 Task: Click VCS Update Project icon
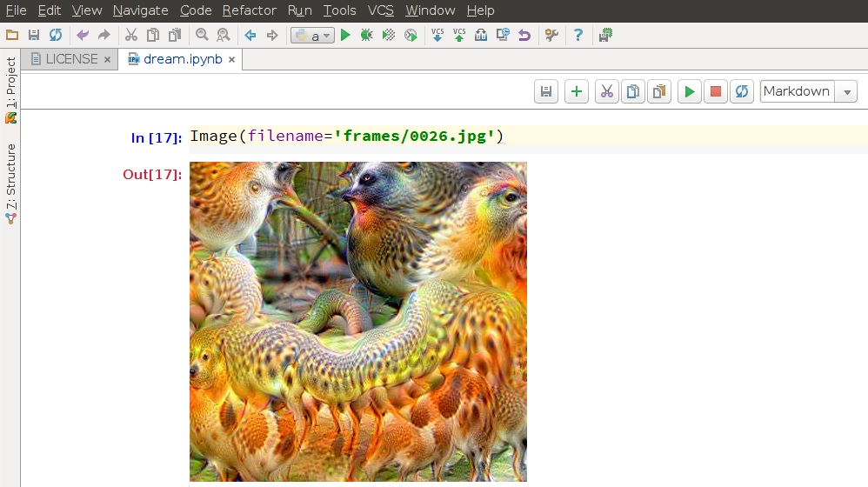[x=437, y=36]
